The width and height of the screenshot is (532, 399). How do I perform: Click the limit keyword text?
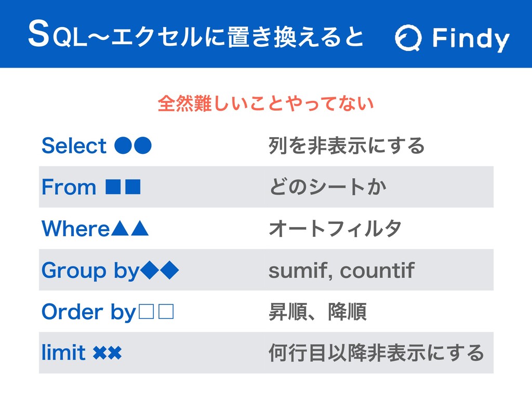coord(63,353)
